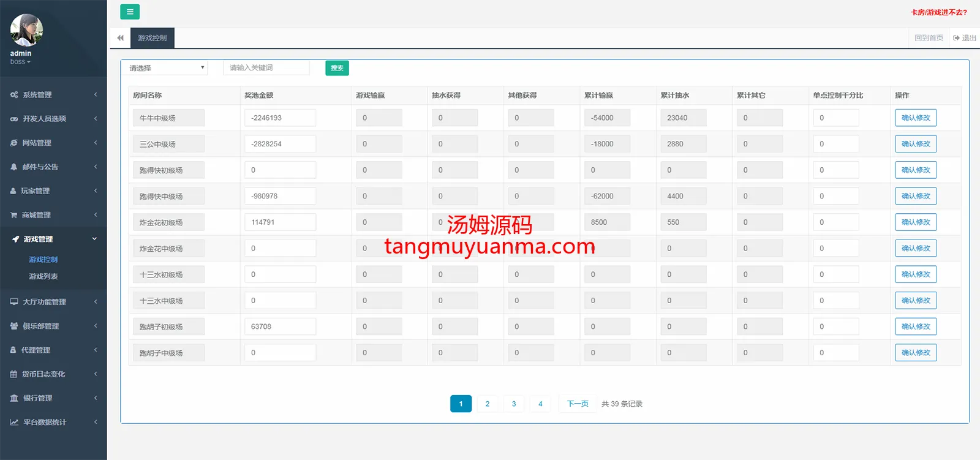Click the 下一页 pagination link

point(577,404)
